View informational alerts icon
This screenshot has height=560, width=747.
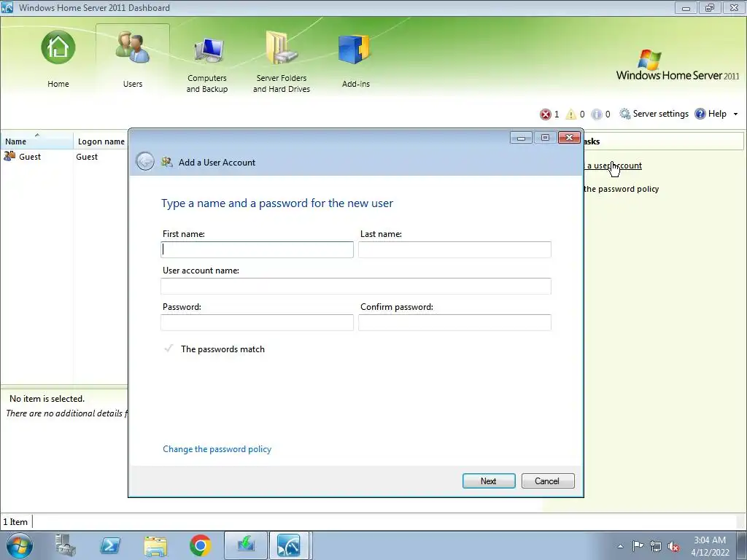point(597,114)
